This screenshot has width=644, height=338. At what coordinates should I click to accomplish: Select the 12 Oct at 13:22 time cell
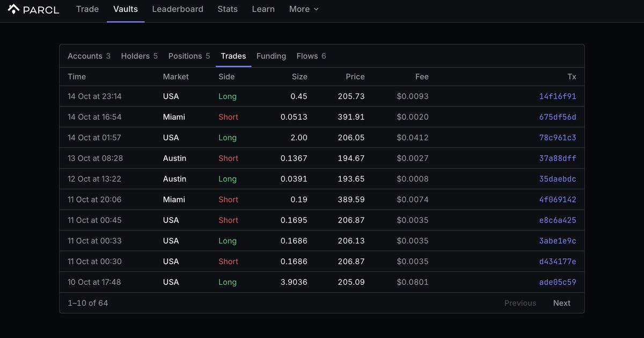(94, 179)
